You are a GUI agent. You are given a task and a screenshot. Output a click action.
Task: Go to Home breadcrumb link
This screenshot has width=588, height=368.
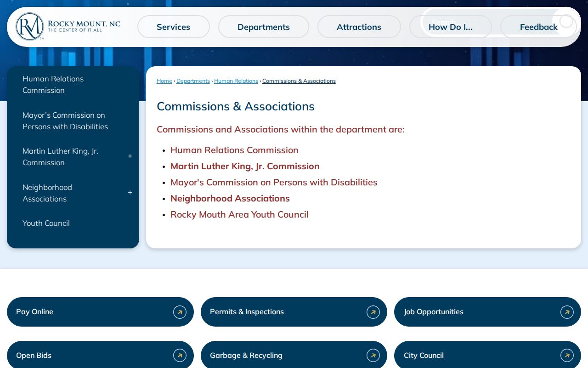click(164, 81)
